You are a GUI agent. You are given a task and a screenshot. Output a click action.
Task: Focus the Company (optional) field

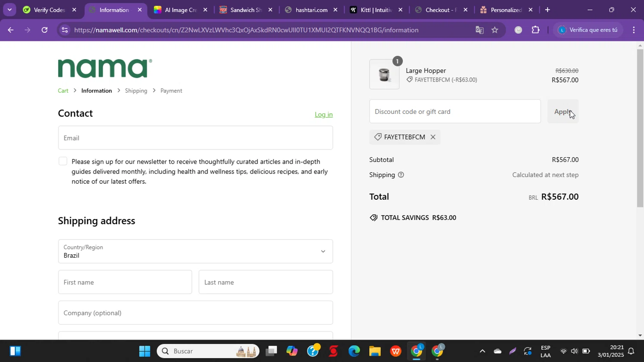pyautogui.click(x=195, y=313)
